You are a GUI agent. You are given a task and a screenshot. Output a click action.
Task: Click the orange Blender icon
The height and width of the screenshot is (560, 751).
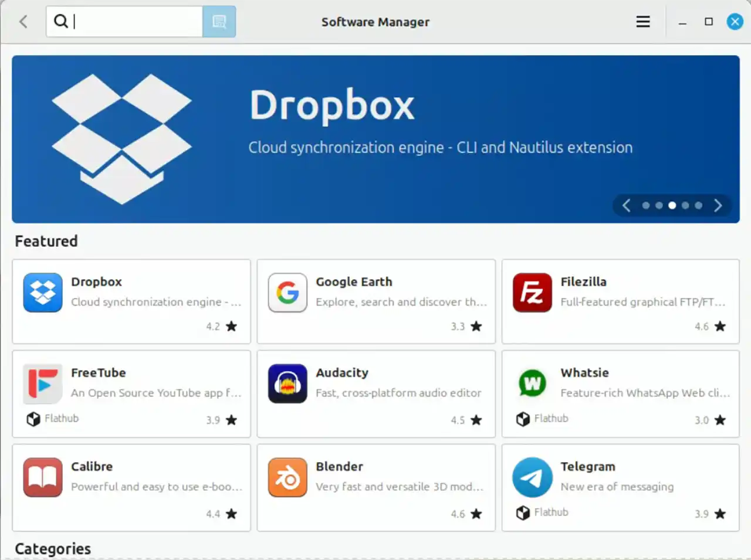(287, 477)
